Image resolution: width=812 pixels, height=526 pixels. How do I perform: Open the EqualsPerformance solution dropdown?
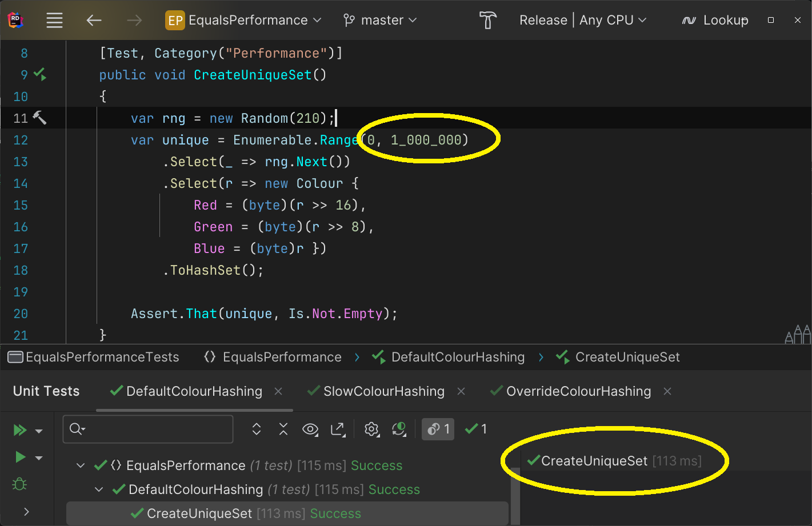click(x=243, y=21)
